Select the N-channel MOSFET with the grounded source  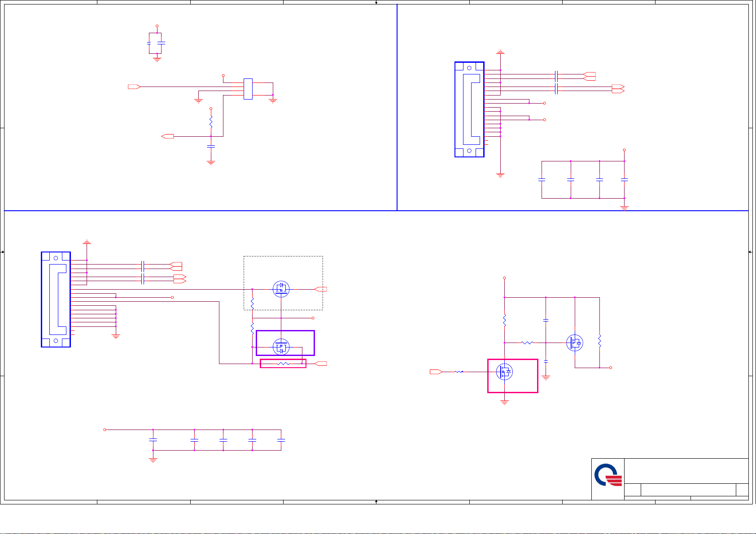pyautogui.click(x=504, y=372)
